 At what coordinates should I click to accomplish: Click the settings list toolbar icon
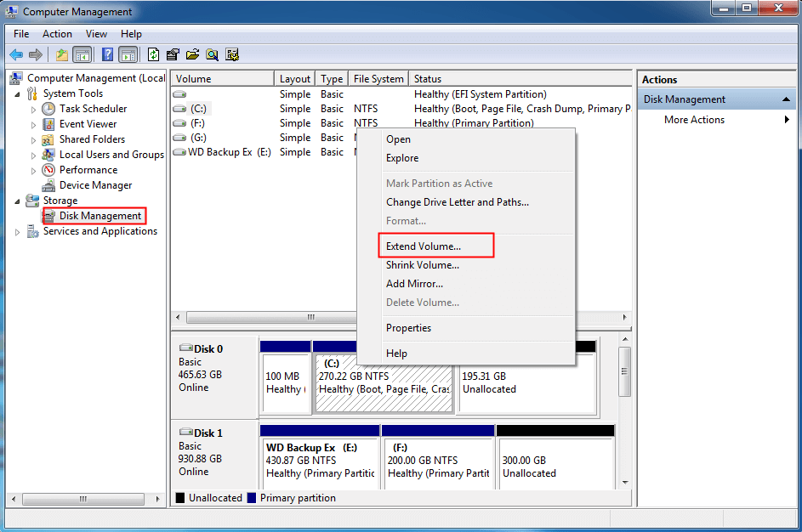coord(232,54)
